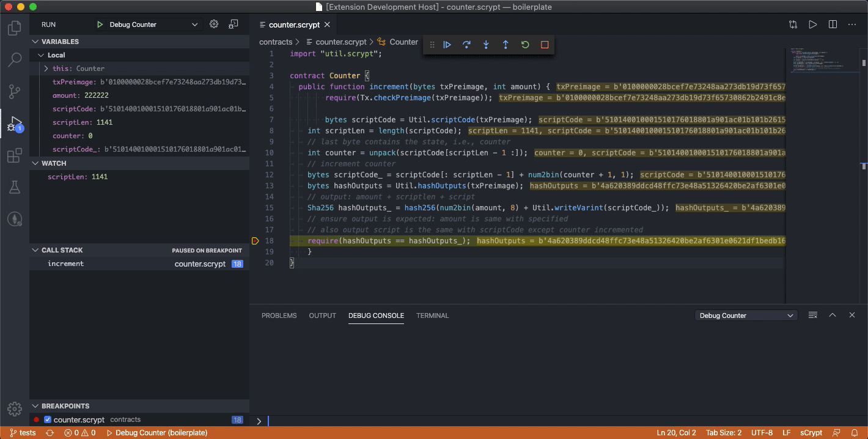The width and height of the screenshot is (868, 439).
Task: Uncheck the counter.scrypt breakpoint checkbox
Action: click(48, 420)
